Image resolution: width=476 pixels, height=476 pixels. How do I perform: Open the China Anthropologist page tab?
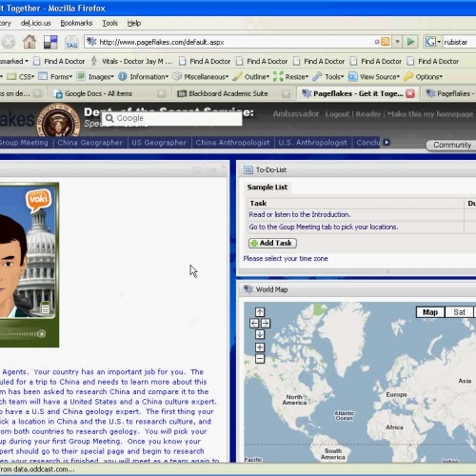tap(232, 143)
